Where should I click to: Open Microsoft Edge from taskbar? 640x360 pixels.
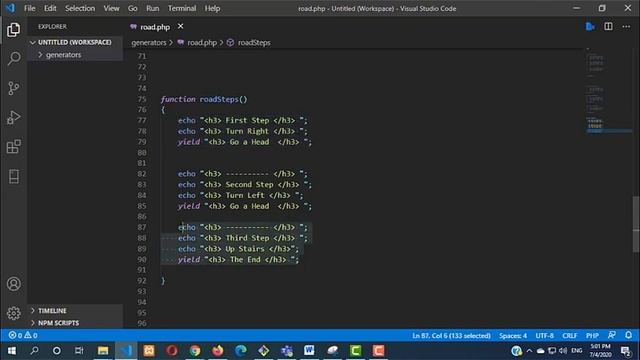tap(241, 351)
